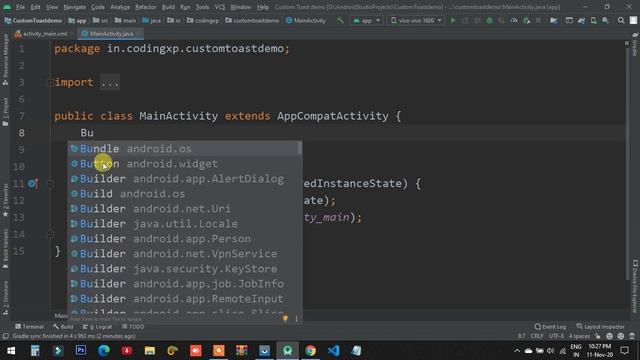This screenshot has height=360, width=640.
Task: Choose Builder android.app.AlertDialog suggestion
Action: click(184, 179)
